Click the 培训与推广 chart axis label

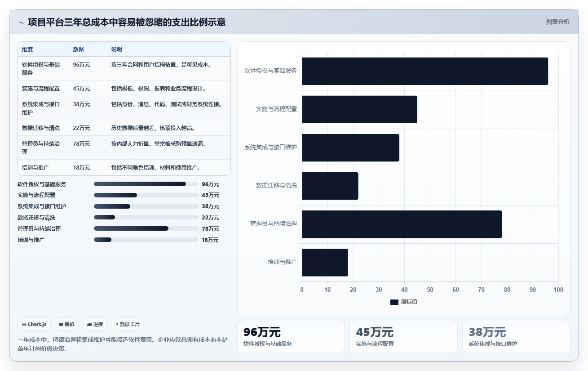click(283, 262)
